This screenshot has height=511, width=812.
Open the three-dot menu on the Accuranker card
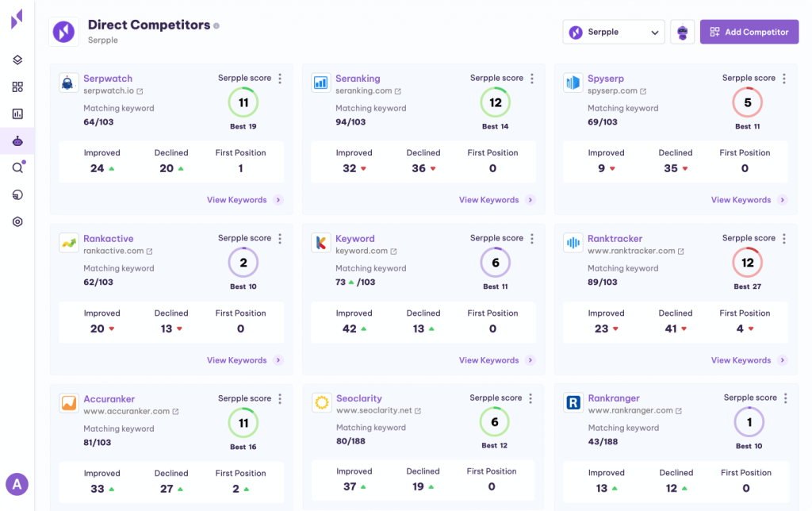tap(279, 398)
